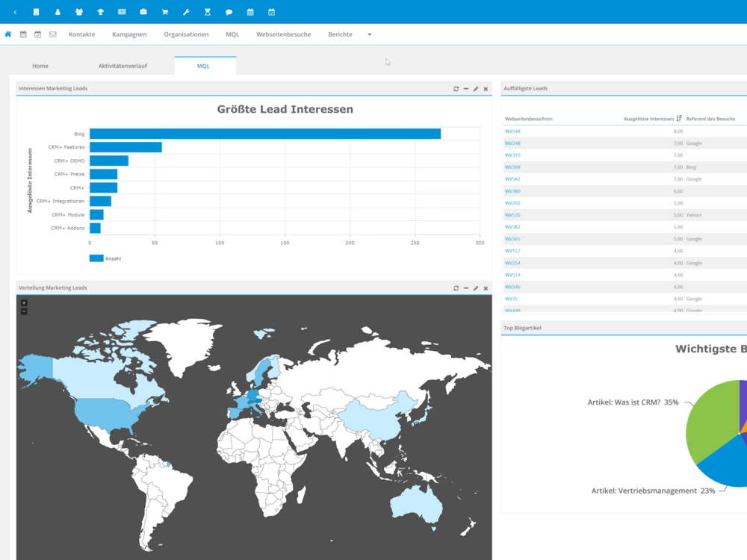Collapse the Verteilung Marketing Leads panel
The image size is (747, 560).
466,288
